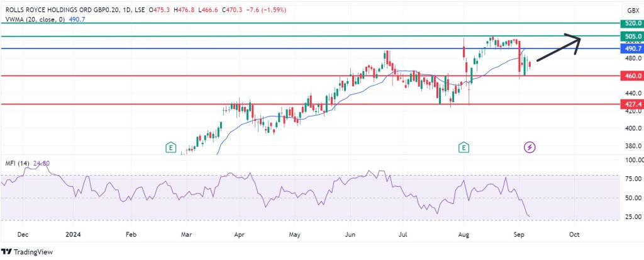644x260 pixels.
Task: Click the Aug label on time axis
Action: [464, 234]
